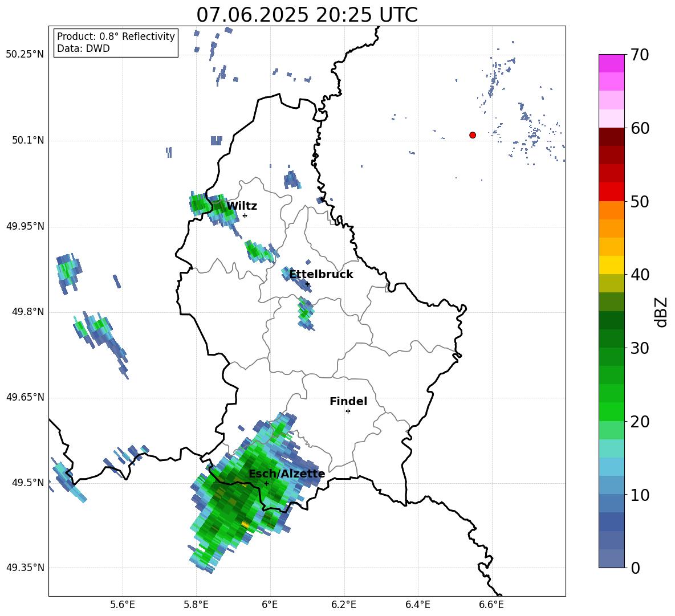Click the 49.35°N latitude label
Screen dimensions: 675x616
pos(25,568)
